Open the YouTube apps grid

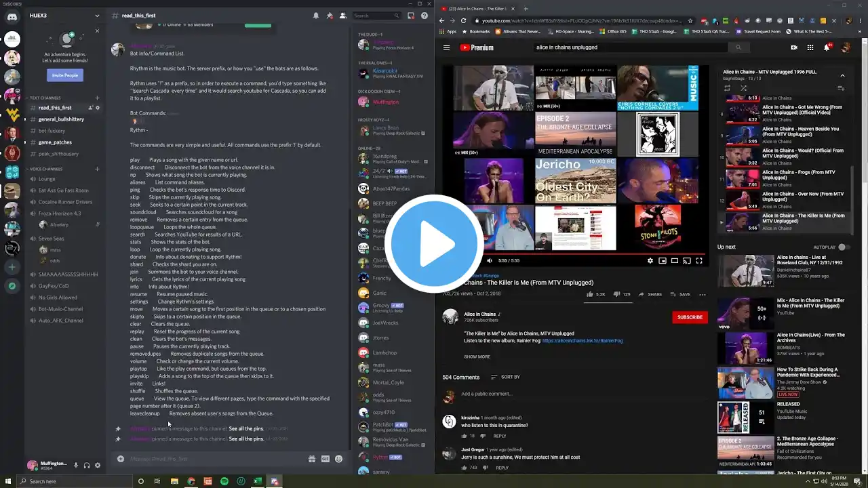[x=810, y=47]
